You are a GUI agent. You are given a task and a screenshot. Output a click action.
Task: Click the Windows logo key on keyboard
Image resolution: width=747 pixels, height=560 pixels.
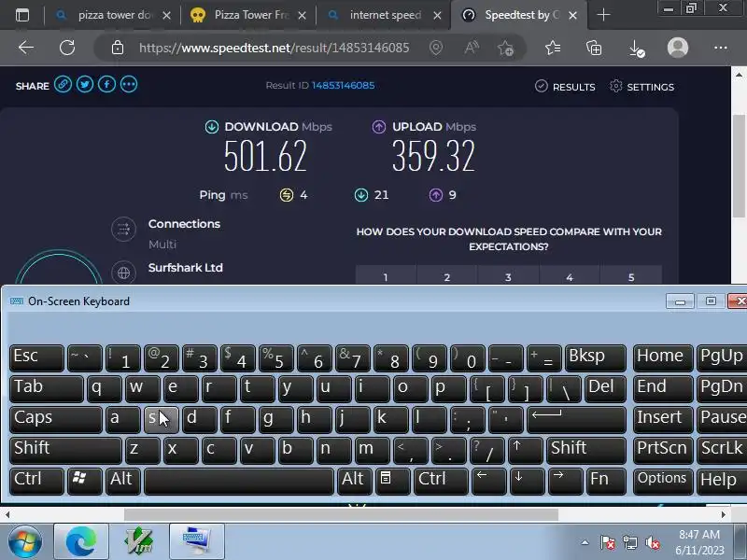84,481
